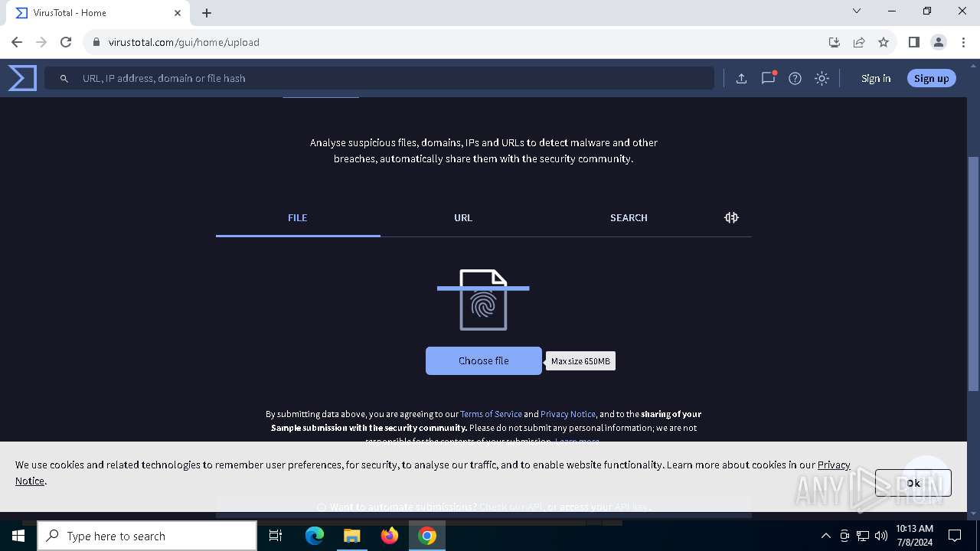Launch Firefox from taskbar
980x551 pixels.
(390, 536)
